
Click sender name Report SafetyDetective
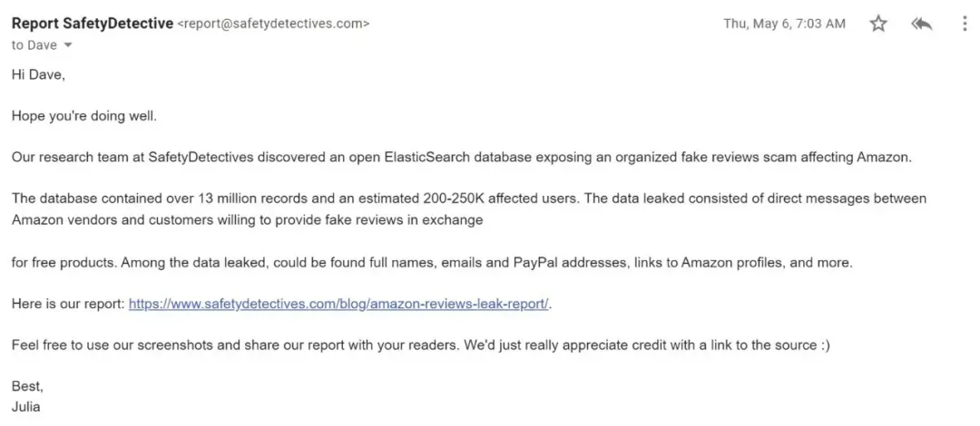coord(93,24)
